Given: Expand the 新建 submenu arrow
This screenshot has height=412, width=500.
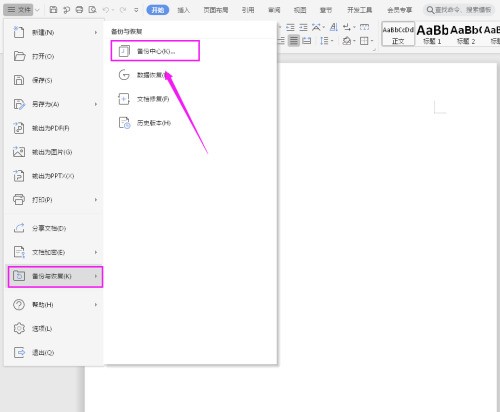Looking at the screenshot, I should (x=96, y=32).
